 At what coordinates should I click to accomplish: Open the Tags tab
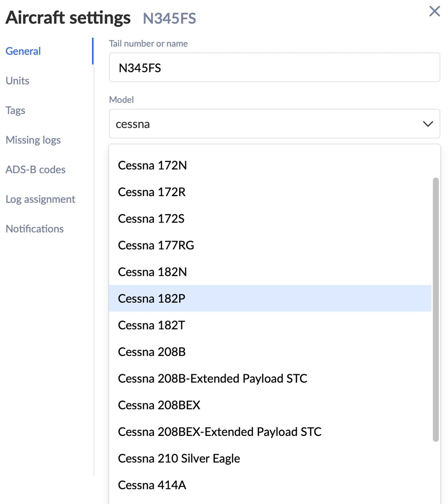[16, 110]
